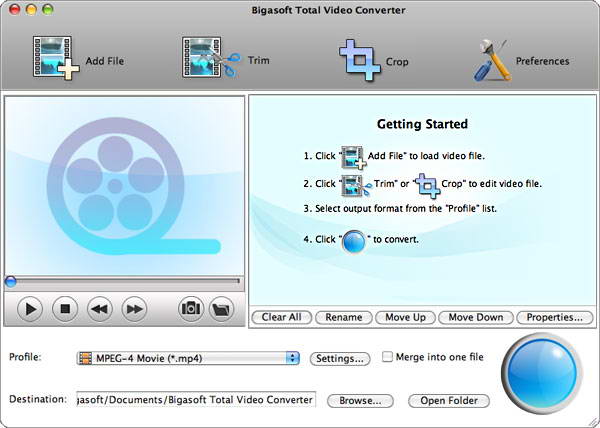The width and height of the screenshot is (600, 428).
Task: Click blue convert icon in step 4
Action: tap(354, 241)
